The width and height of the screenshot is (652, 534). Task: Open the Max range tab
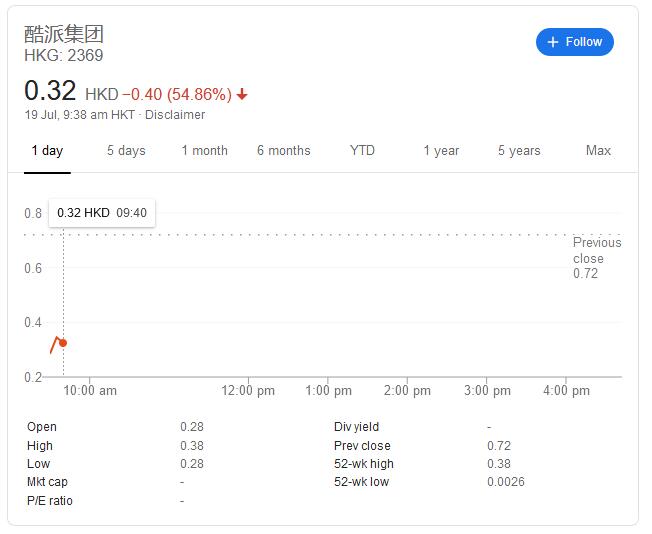[x=598, y=151]
